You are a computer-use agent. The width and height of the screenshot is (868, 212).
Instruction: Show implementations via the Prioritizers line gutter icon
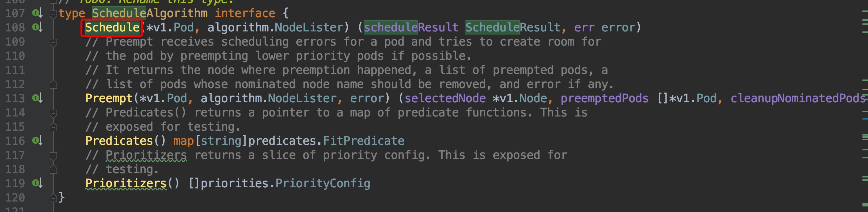[x=37, y=183]
